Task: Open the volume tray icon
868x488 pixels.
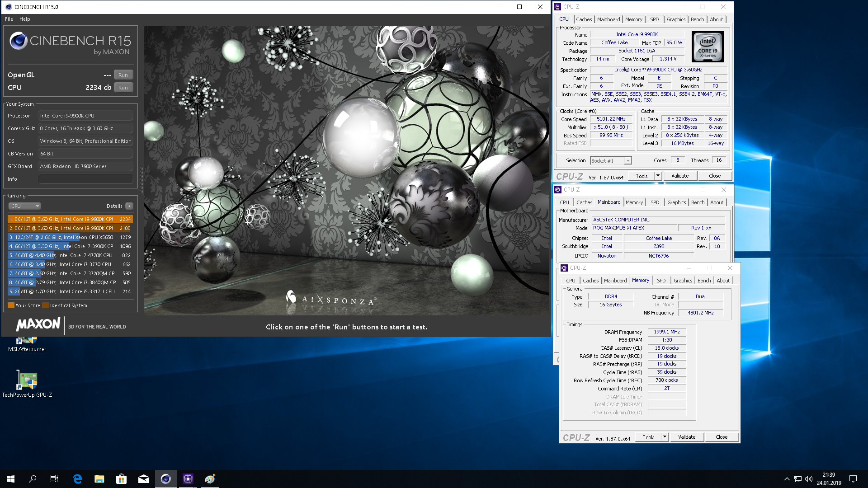Action: click(809, 479)
